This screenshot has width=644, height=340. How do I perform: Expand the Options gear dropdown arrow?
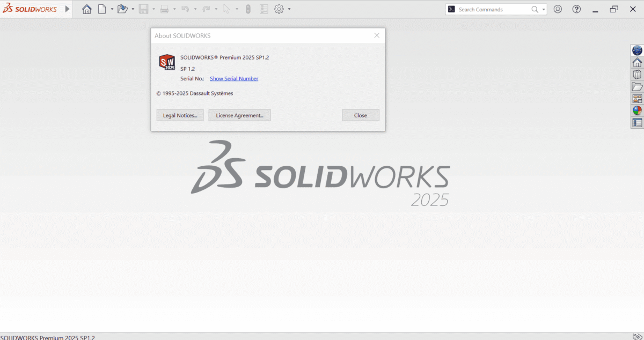[x=289, y=9]
